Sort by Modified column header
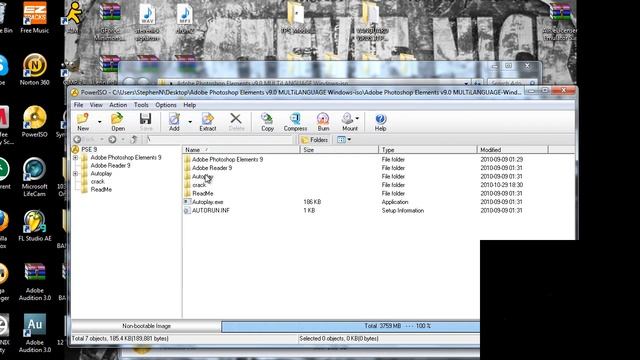Image resolution: width=640 pixels, height=360 pixels. click(513, 150)
